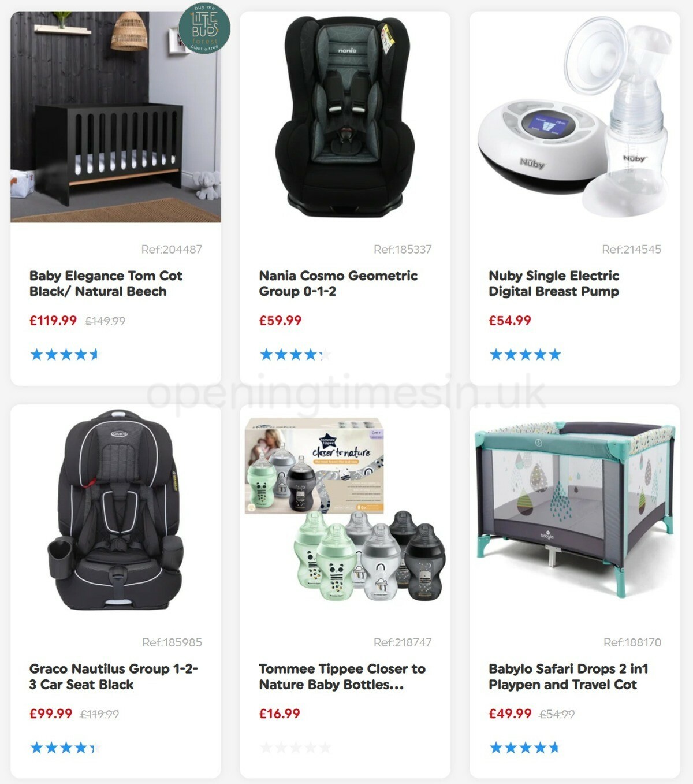Open Nuby Single Electric Digital Breast Pump title

coord(554,284)
